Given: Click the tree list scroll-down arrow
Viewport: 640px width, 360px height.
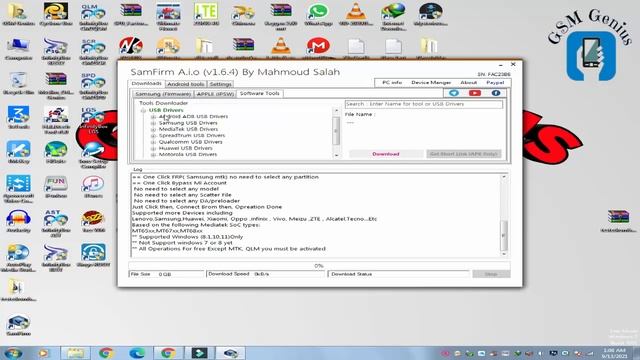Looking at the screenshot, I should tap(336, 155).
